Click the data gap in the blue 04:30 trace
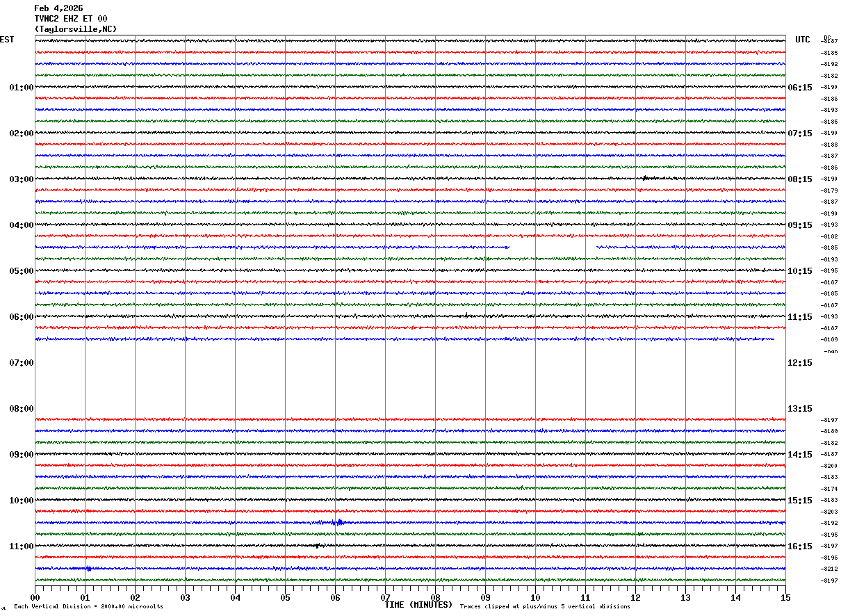 point(553,248)
